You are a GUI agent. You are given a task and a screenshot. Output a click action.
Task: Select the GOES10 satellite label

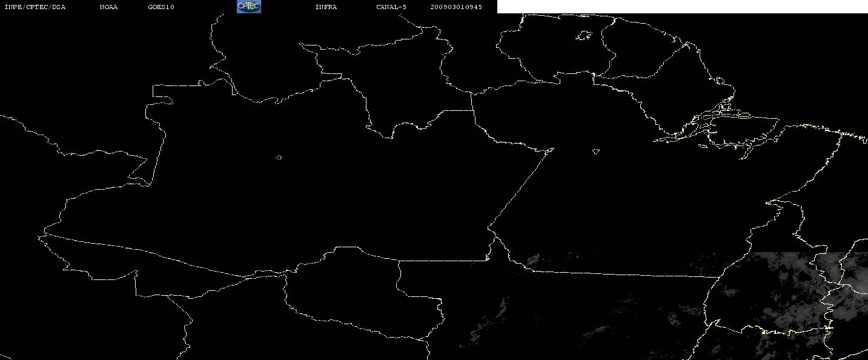point(161,7)
